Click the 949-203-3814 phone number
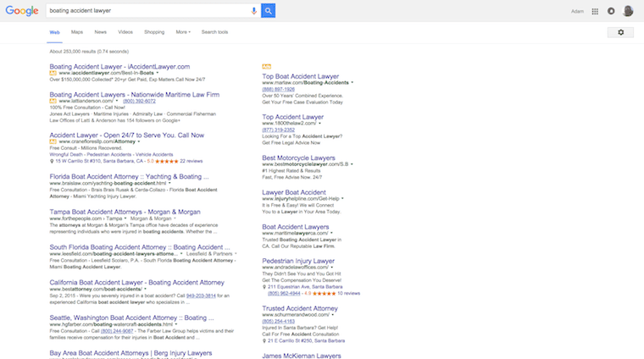 [x=201, y=295]
